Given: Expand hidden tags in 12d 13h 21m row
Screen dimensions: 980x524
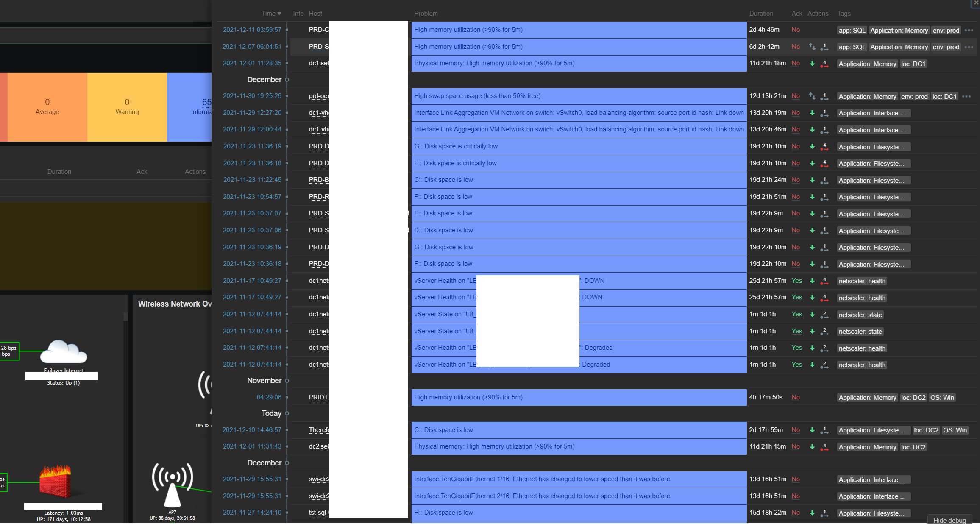Looking at the screenshot, I should coord(966,96).
